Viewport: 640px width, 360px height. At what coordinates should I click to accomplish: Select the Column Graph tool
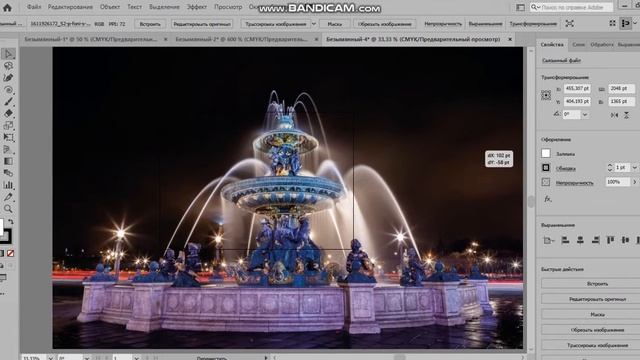click(x=8, y=185)
